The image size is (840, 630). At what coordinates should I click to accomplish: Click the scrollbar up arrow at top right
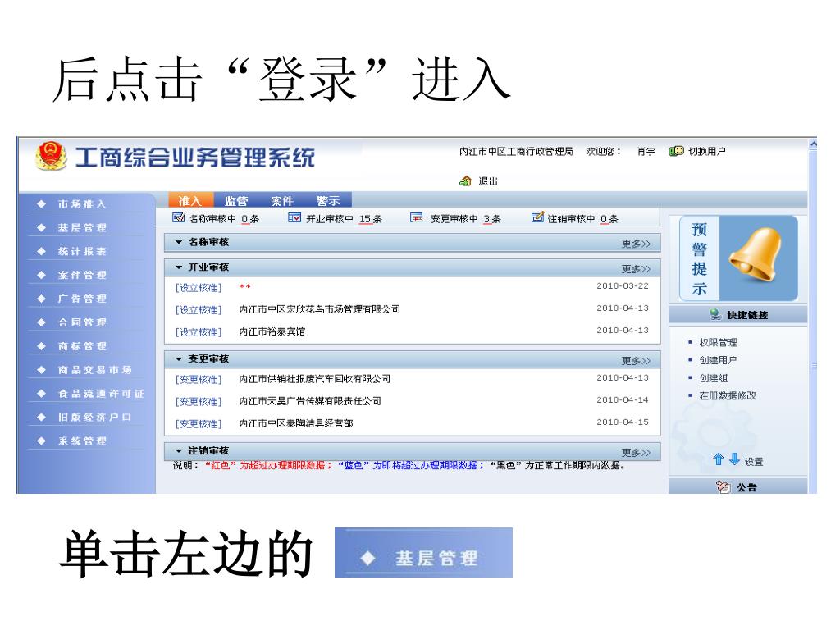pos(813,144)
